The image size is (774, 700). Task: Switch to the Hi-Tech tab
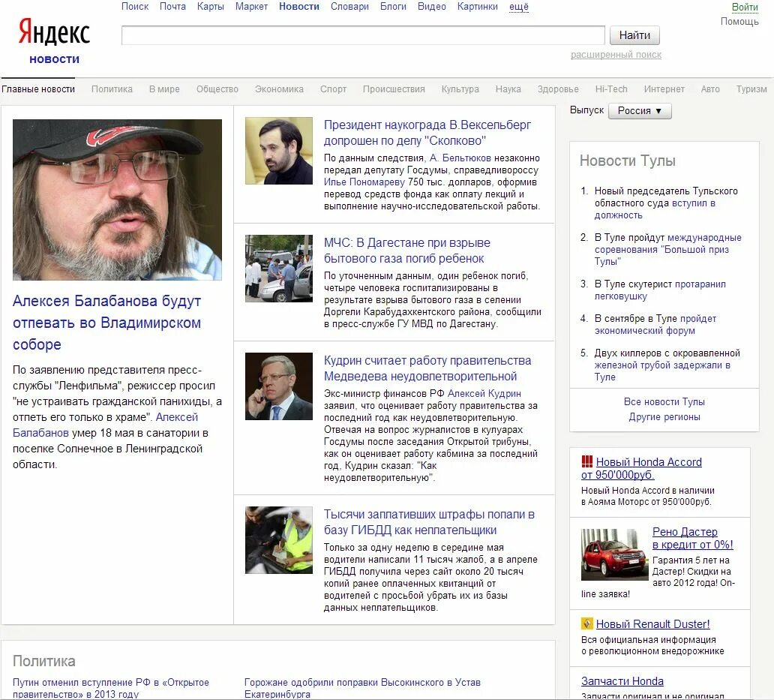point(611,89)
